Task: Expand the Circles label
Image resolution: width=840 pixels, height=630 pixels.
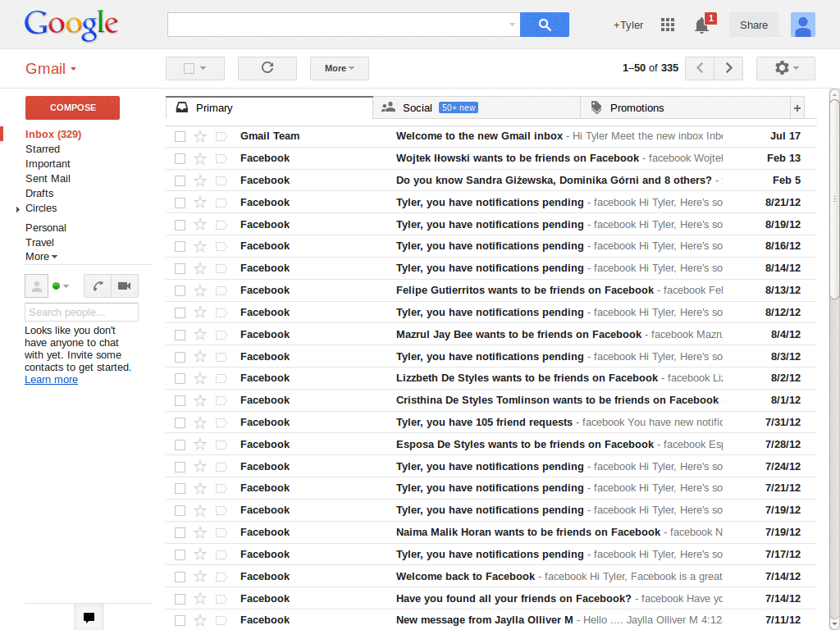Action: click(18, 209)
